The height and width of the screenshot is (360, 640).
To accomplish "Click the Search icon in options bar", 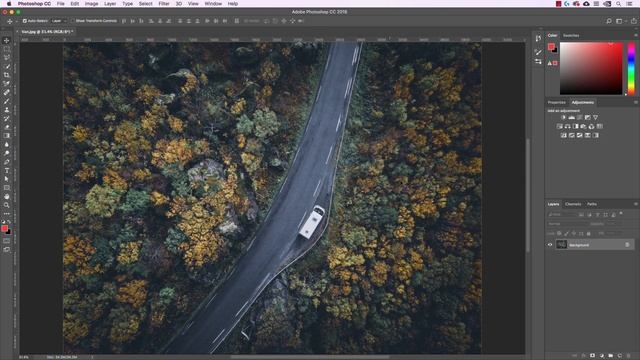I will (609, 21).
